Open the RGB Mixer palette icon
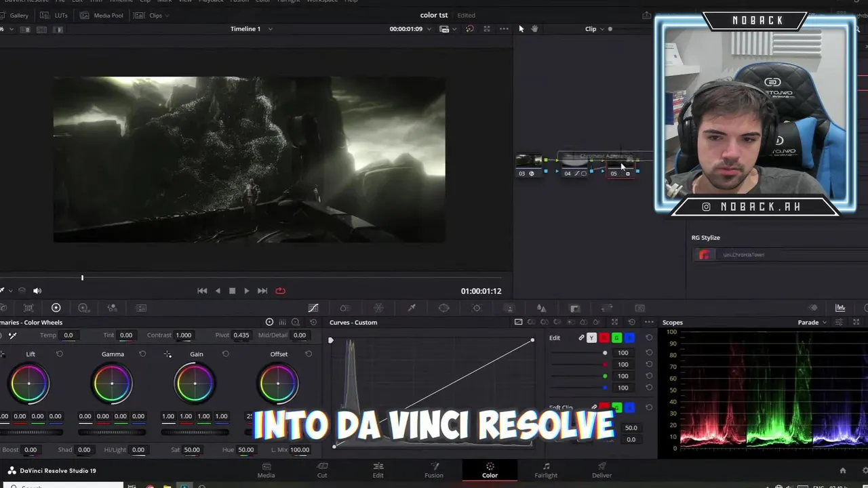The width and height of the screenshot is (868, 488). click(113, 308)
